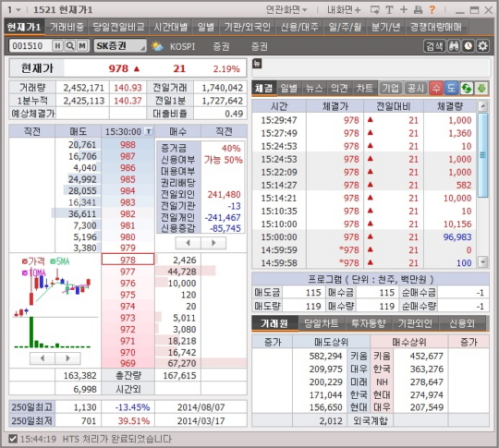The width and height of the screenshot is (499, 448).
Task: Click the M memo button beside stock code
Action: (82, 46)
